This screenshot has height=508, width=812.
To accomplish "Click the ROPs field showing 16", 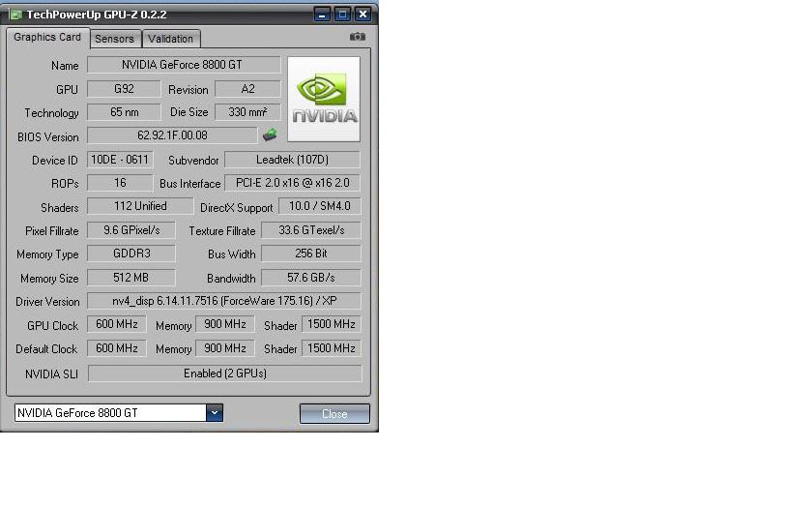I will click(120, 183).
